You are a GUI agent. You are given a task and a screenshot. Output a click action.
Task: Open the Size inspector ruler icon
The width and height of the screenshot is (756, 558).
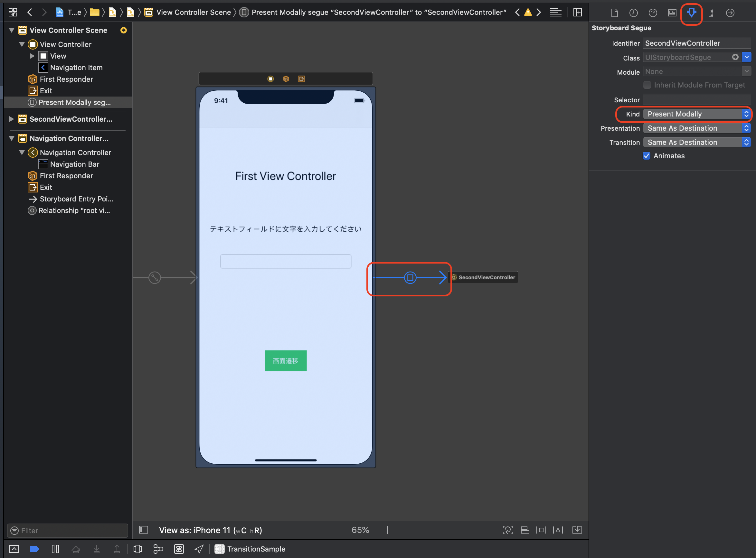click(711, 13)
